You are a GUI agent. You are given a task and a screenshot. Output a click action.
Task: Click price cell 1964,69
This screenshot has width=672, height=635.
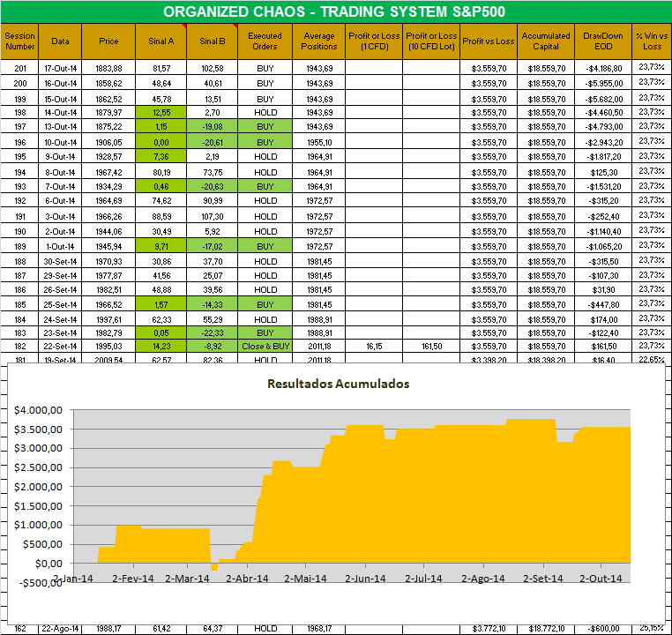tap(108, 200)
